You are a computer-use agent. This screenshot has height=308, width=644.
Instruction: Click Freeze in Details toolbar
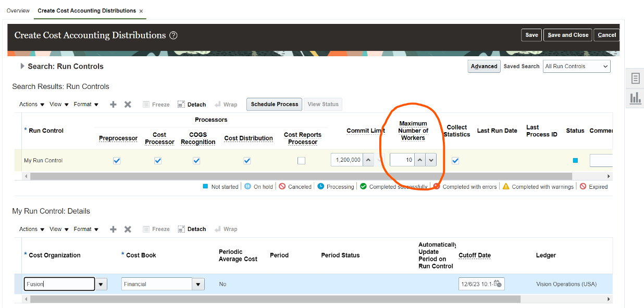tap(156, 229)
